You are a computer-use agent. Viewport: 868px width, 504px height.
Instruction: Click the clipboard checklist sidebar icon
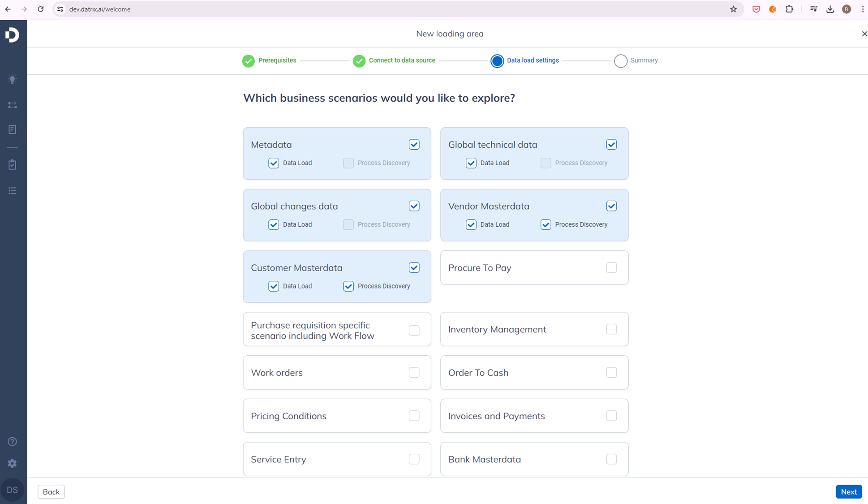[x=13, y=164]
